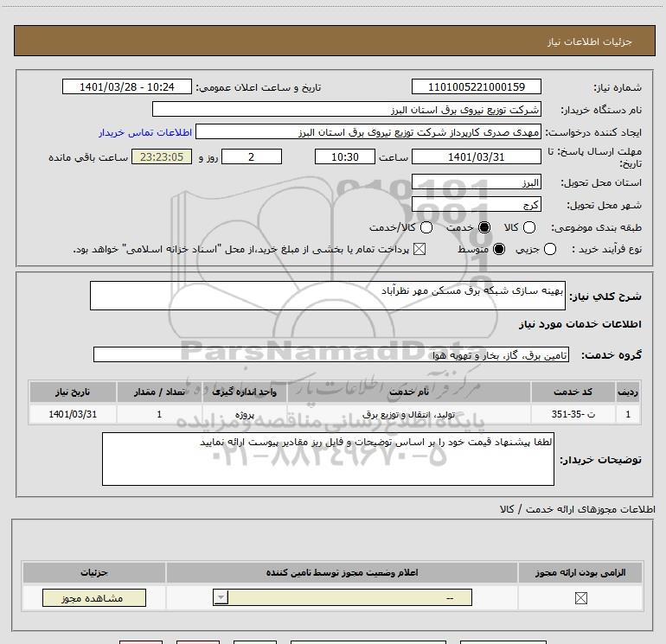Click the announcement date field 1401/03/28 - 10:24
Image resolution: width=666 pixels, height=644 pixels.
[x=127, y=87]
